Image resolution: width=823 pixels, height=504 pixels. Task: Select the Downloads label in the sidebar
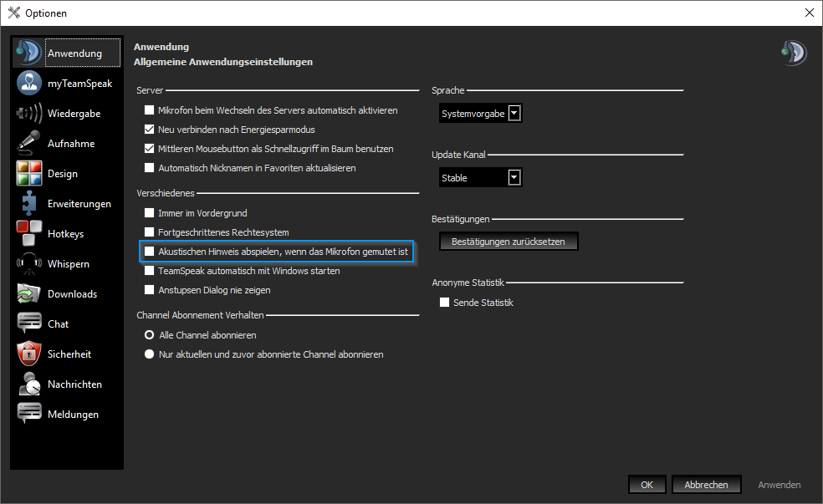[73, 293]
